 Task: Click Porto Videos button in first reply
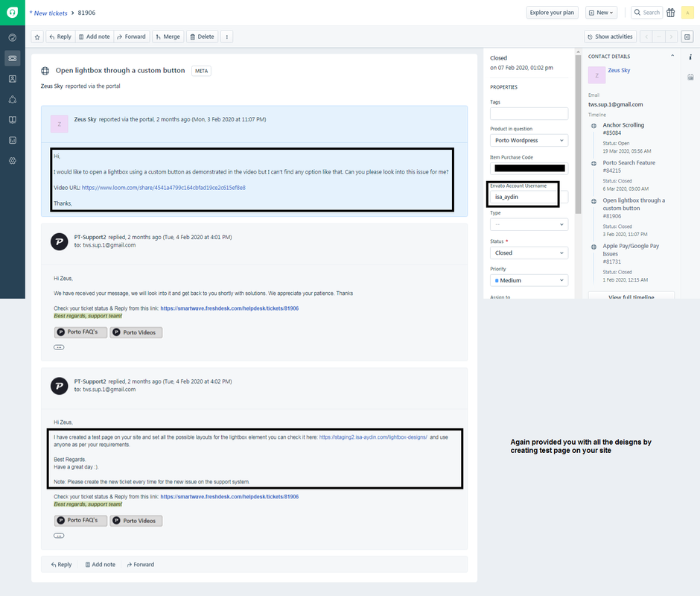click(136, 332)
